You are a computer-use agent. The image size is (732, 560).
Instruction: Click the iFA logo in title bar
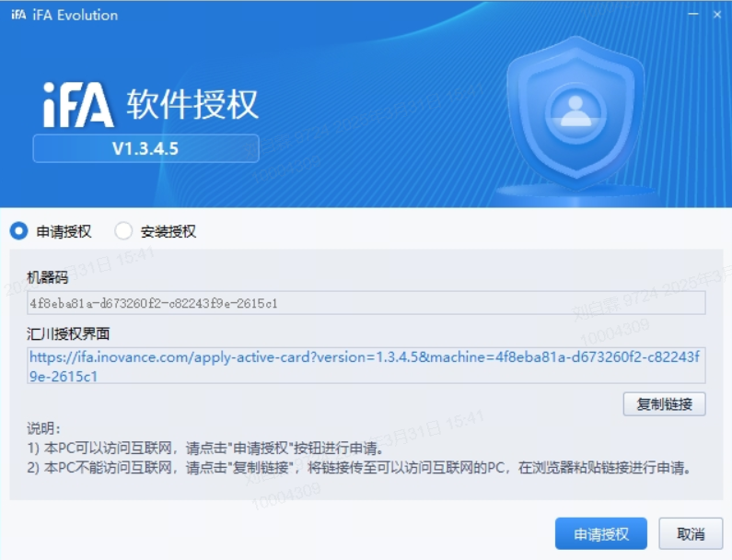pyautogui.click(x=18, y=15)
